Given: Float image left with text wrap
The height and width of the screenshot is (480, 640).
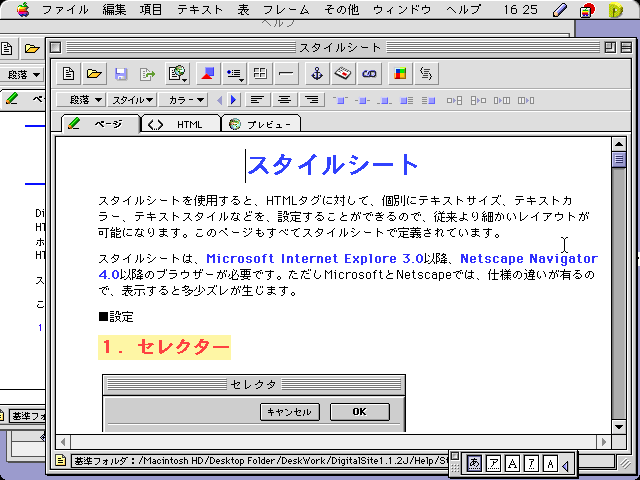Looking at the screenshot, I should pos(407,100).
